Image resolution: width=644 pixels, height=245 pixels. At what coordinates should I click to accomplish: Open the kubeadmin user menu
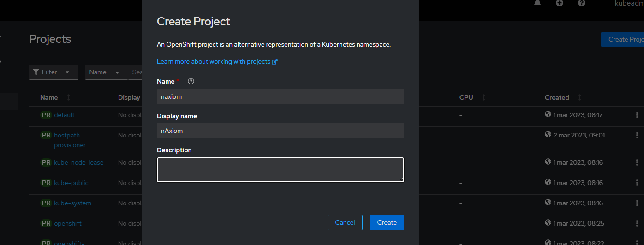coord(629,3)
